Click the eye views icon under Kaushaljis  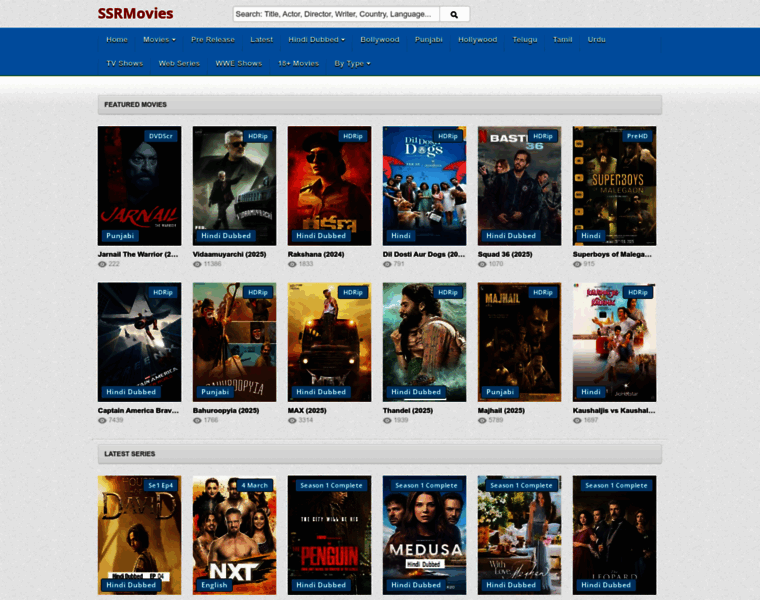point(577,421)
